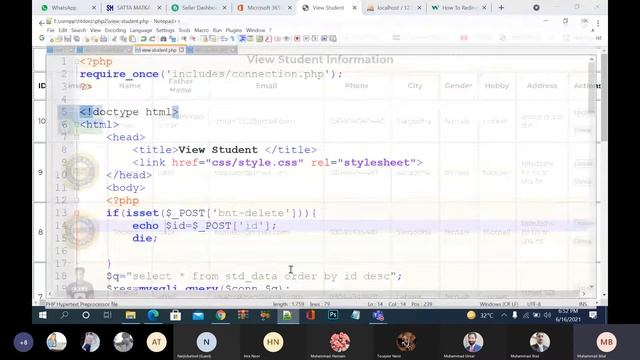The image size is (640, 360).
Task: Click code line 'echo $id=$_POST['id'];'
Action: (x=204, y=225)
